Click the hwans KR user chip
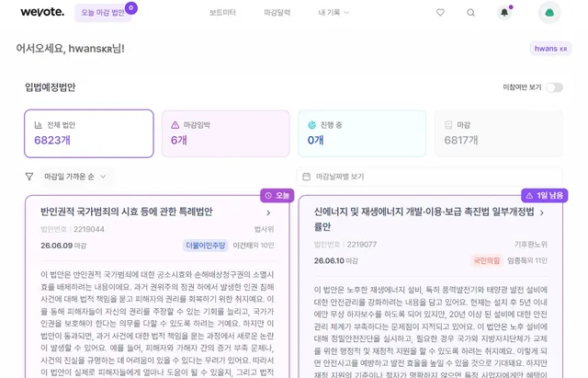 pos(550,49)
